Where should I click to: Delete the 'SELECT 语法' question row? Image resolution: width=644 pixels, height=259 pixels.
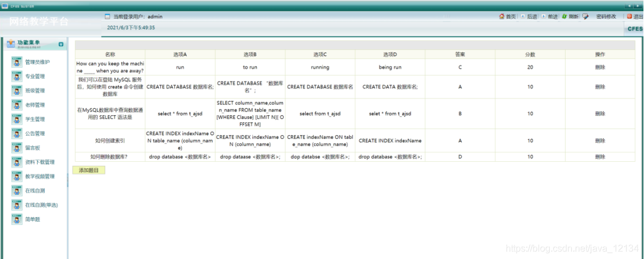[600, 114]
